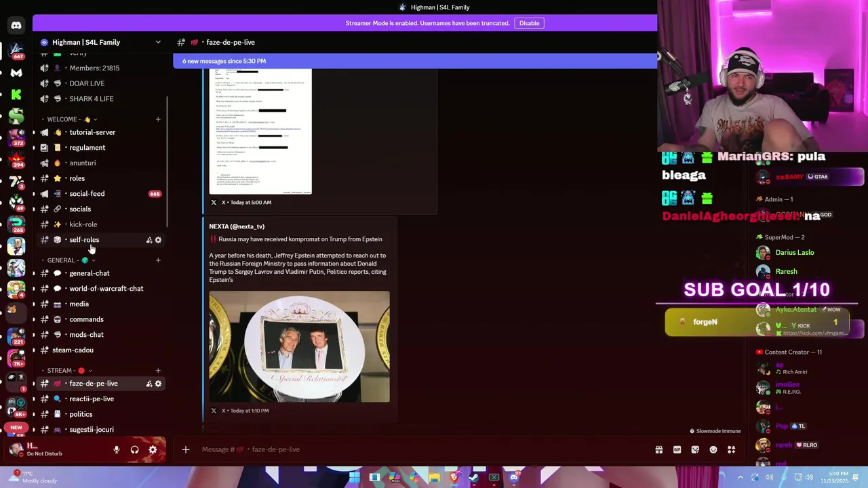868x488 pixels.
Task: Jump to 6 new messages banner
Action: [x=415, y=61]
